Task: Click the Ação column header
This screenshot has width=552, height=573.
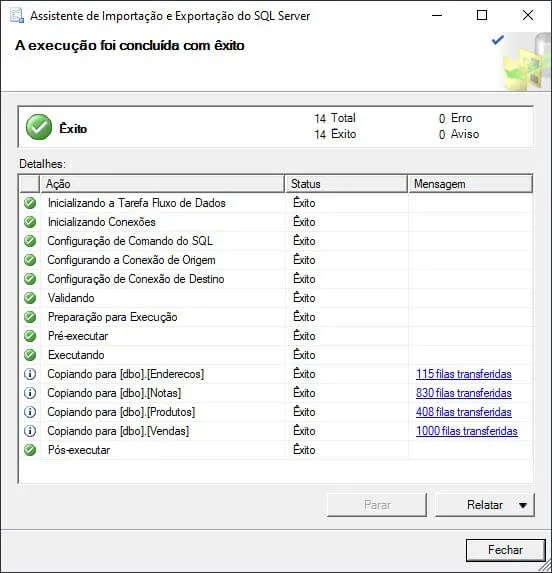Action: point(162,184)
